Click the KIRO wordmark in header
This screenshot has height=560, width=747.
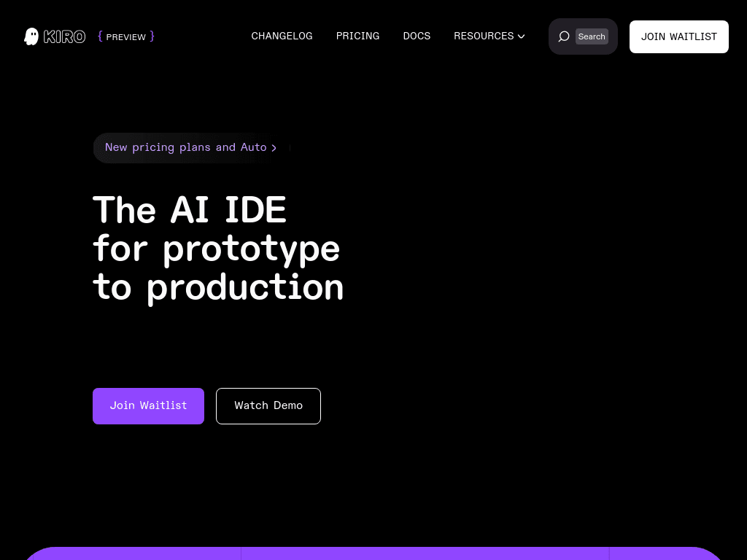pyautogui.click(x=64, y=36)
